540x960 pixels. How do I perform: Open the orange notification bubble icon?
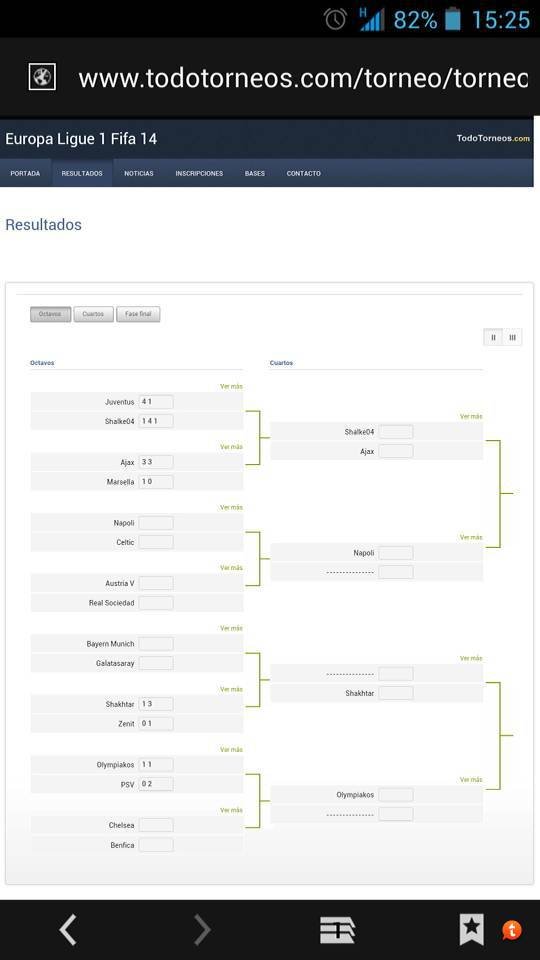512,931
